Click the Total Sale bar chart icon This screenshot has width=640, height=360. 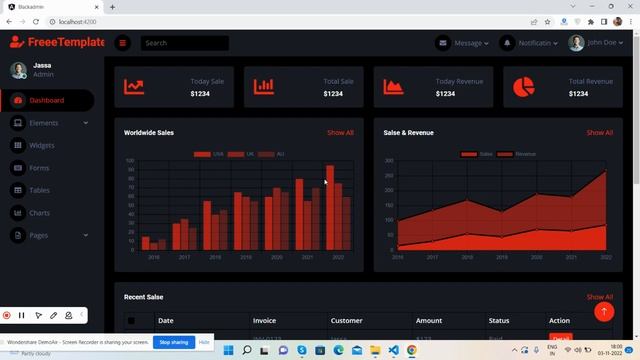point(264,87)
